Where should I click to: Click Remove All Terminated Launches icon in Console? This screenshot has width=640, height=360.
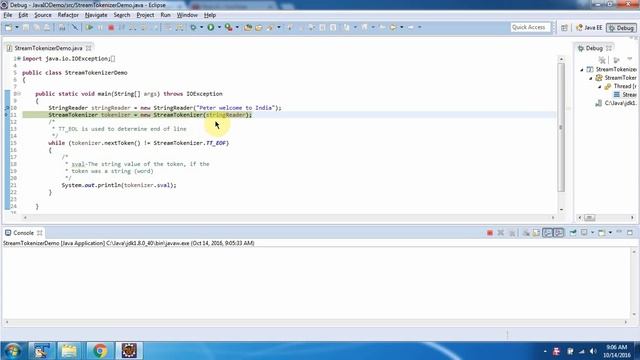(512, 233)
